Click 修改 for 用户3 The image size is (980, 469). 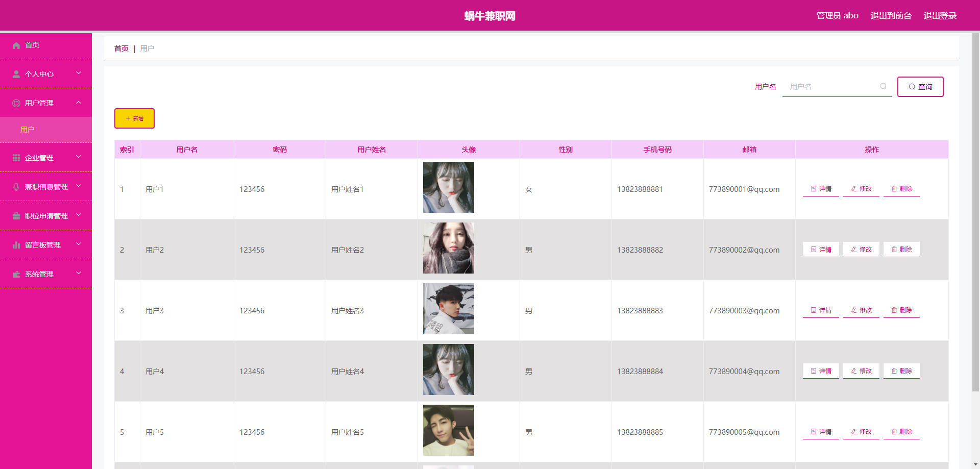[861, 310]
